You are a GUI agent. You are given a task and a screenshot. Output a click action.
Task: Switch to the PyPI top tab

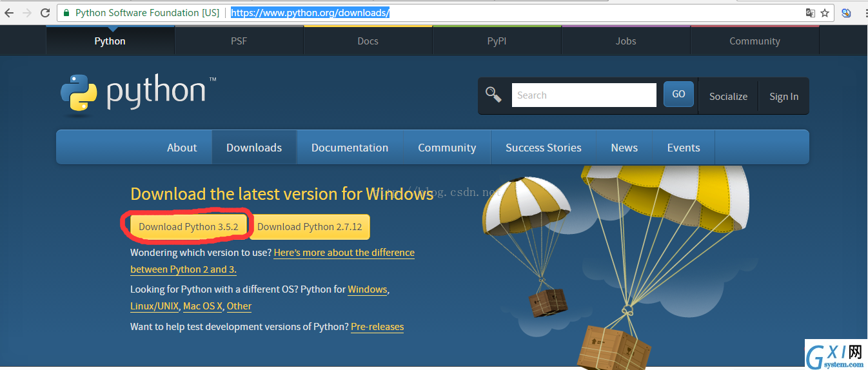click(497, 41)
